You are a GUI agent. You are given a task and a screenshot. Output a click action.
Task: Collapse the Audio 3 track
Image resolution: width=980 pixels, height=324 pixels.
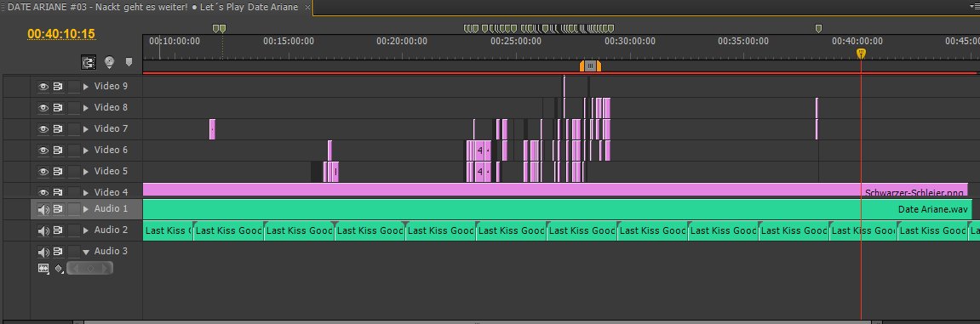(86, 252)
